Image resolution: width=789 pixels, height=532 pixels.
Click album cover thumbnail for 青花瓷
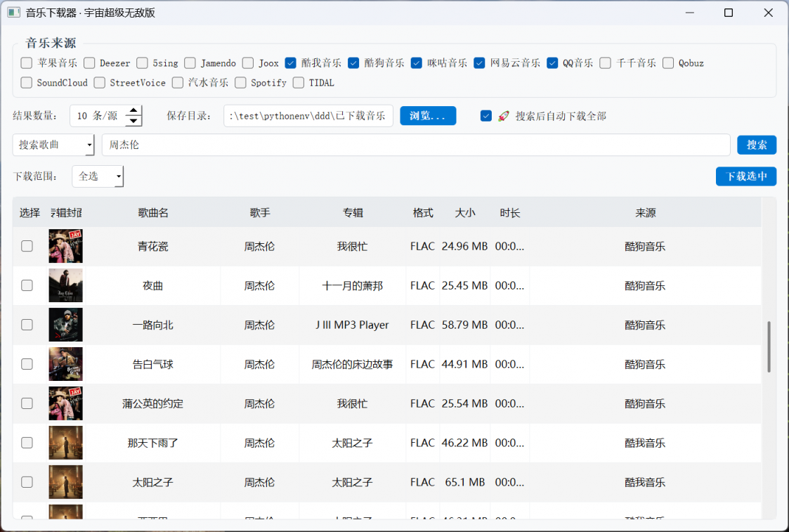click(x=65, y=247)
